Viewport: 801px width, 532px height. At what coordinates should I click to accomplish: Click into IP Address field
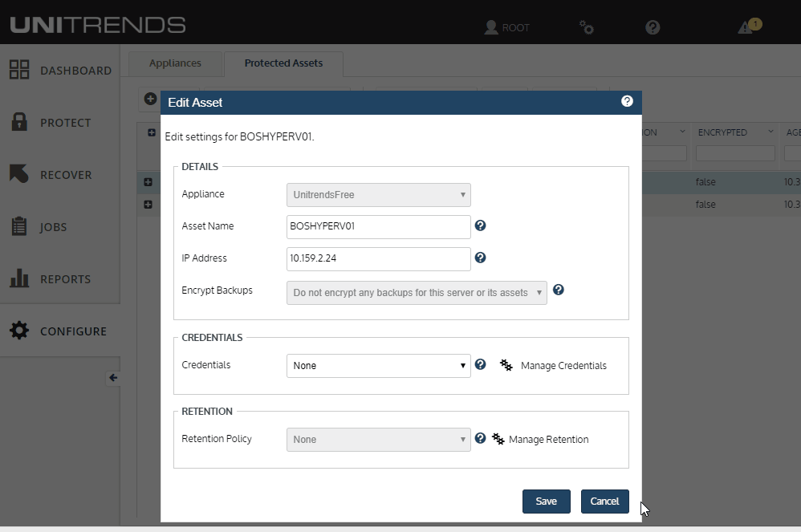coord(379,259)
